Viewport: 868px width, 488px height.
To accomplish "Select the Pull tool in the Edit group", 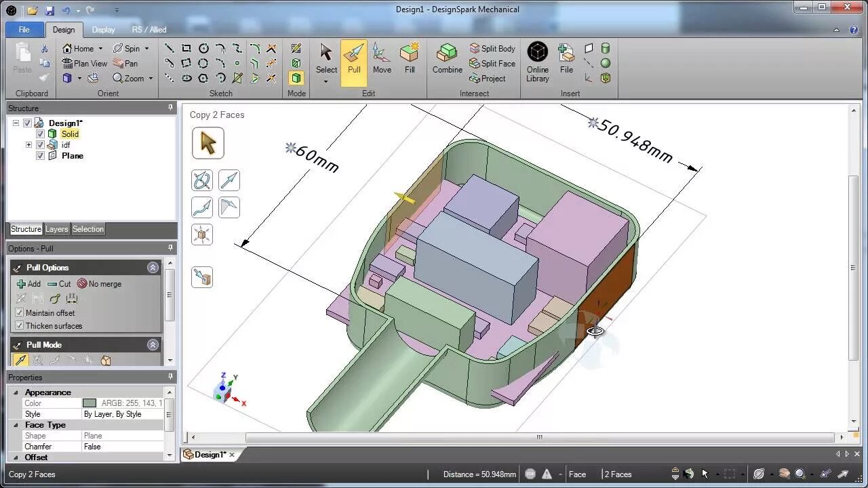I will click(353, 60).
